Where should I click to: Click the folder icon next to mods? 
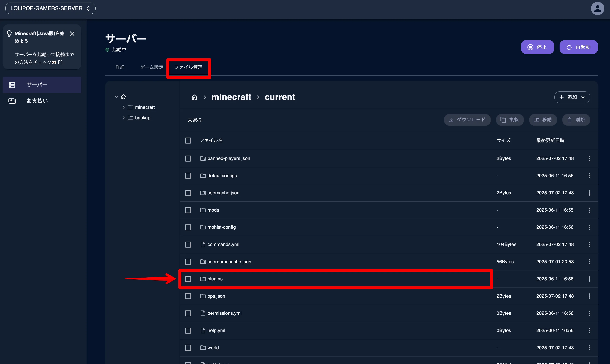click(203, 210)
